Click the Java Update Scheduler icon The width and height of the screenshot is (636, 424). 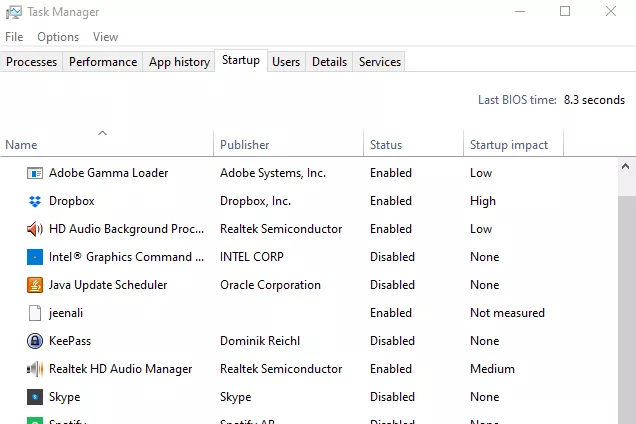[x=35, y=285]
